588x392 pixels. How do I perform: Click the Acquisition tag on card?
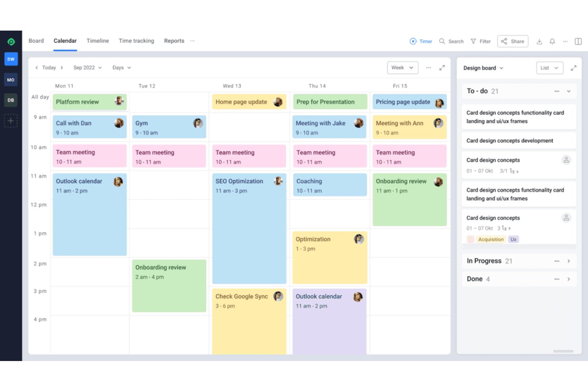[x=491, y=239]
